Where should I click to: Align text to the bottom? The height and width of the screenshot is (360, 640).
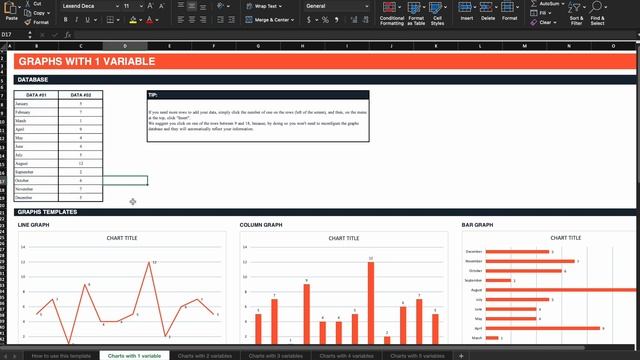click(x=203, y=6)
